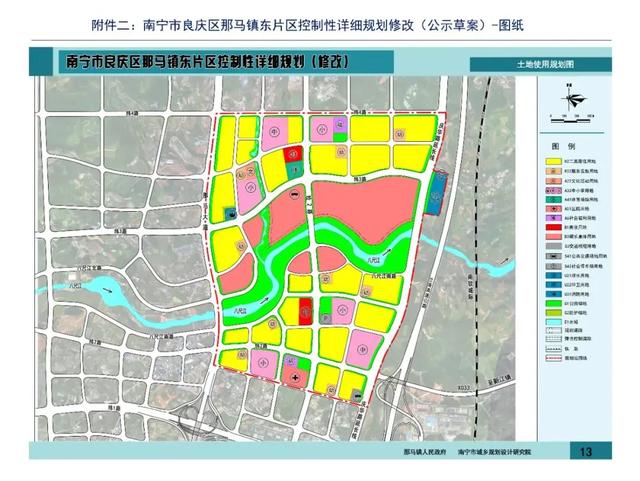Click the red dashed planning boundary legend sample

(553, 358)
